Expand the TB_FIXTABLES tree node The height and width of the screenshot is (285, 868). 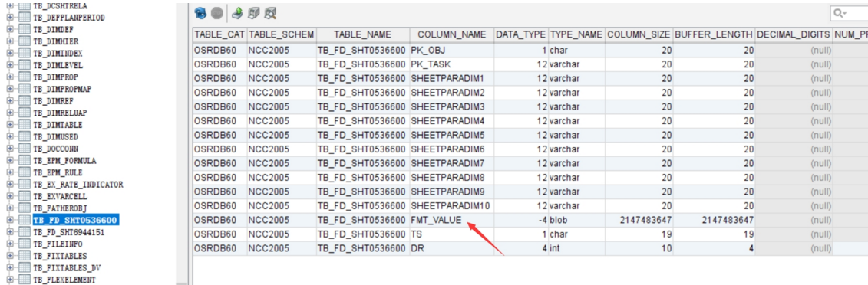[x=9, y=257]
